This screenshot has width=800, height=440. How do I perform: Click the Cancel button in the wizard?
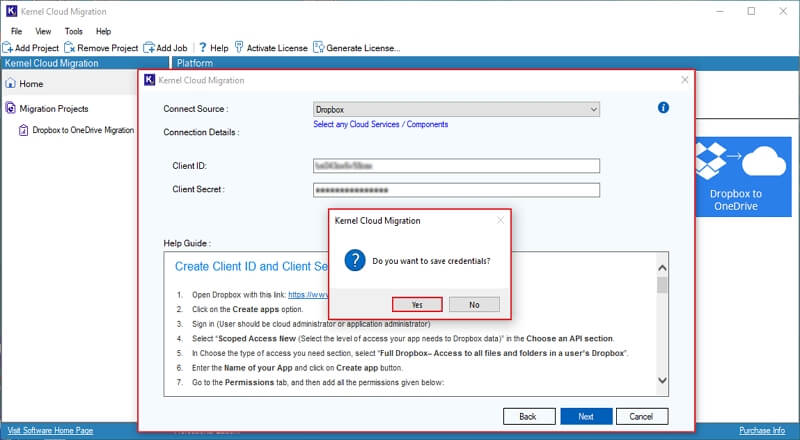(x=642, y=417)
